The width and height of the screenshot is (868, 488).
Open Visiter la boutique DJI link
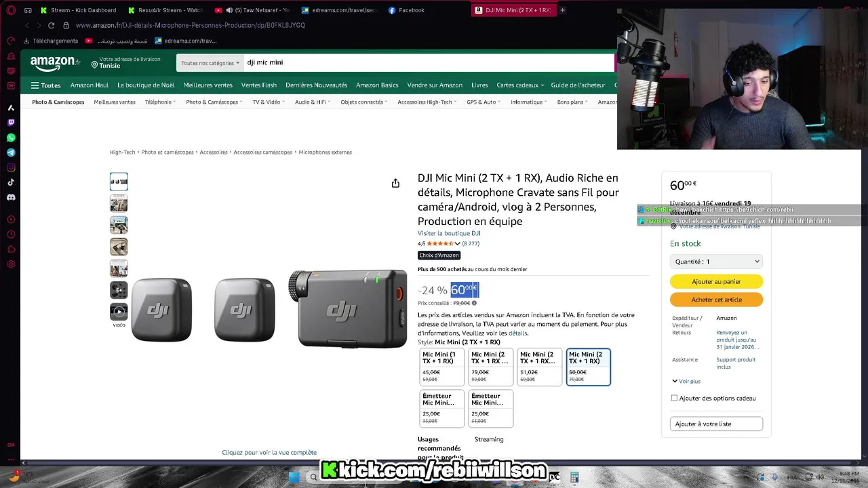pos(449,233)
